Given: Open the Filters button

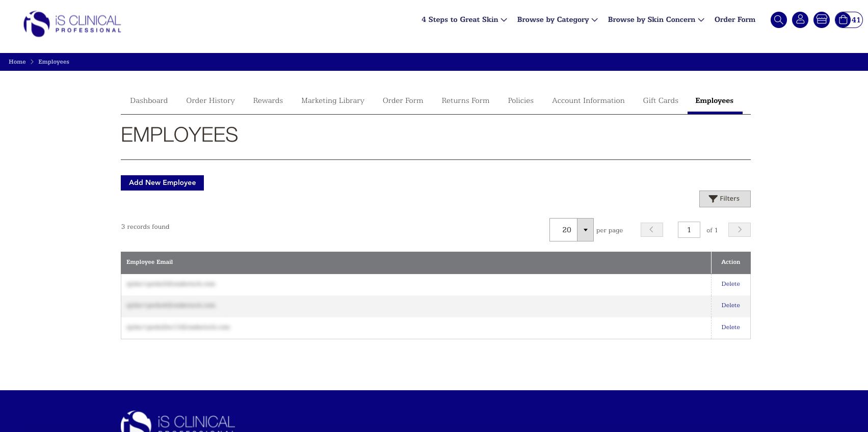Looking at the screenshot, I should point(724,199).
